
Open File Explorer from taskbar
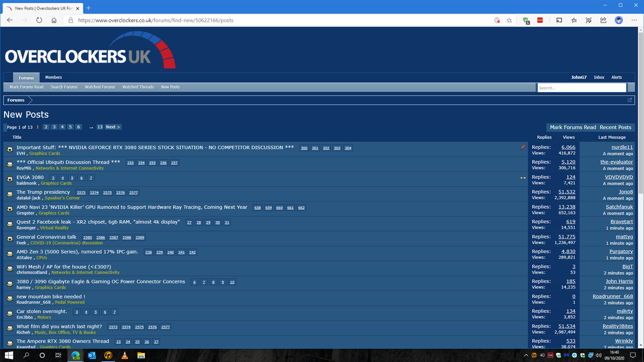click(x=141, y=355)
